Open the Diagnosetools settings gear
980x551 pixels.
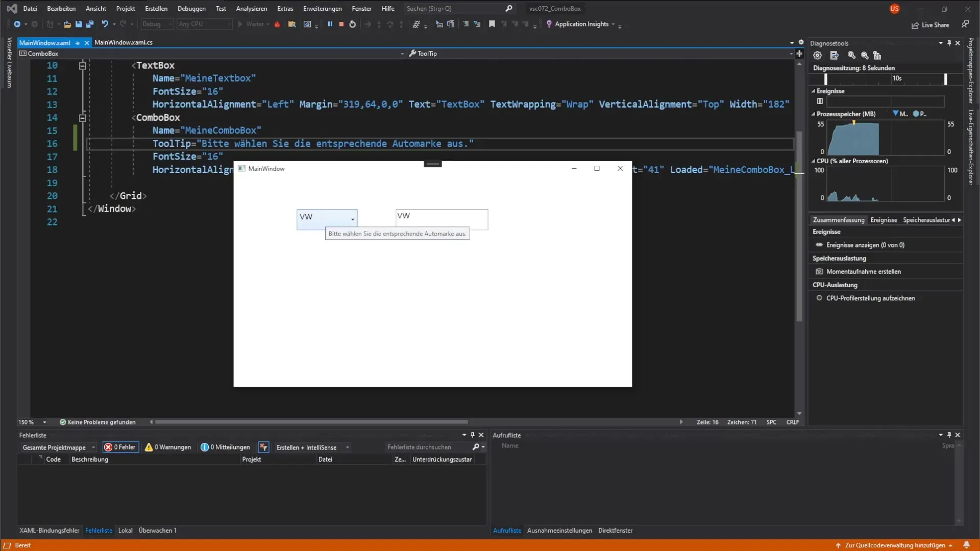[x=817, y=55]
